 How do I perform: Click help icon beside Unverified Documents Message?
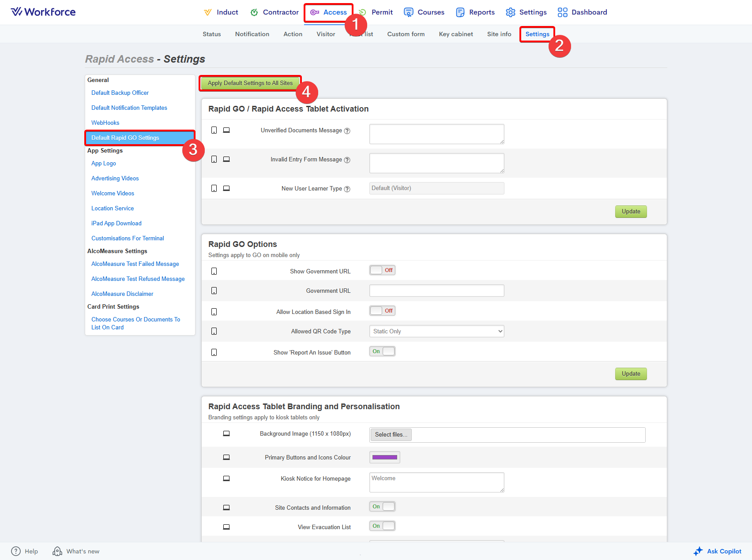click(347, 131)
